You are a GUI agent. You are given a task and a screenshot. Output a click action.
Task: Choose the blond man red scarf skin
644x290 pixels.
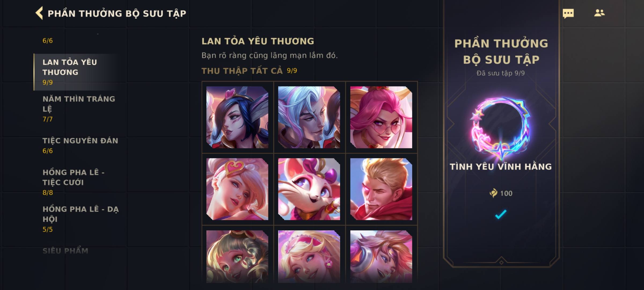(x=381, y=189)
